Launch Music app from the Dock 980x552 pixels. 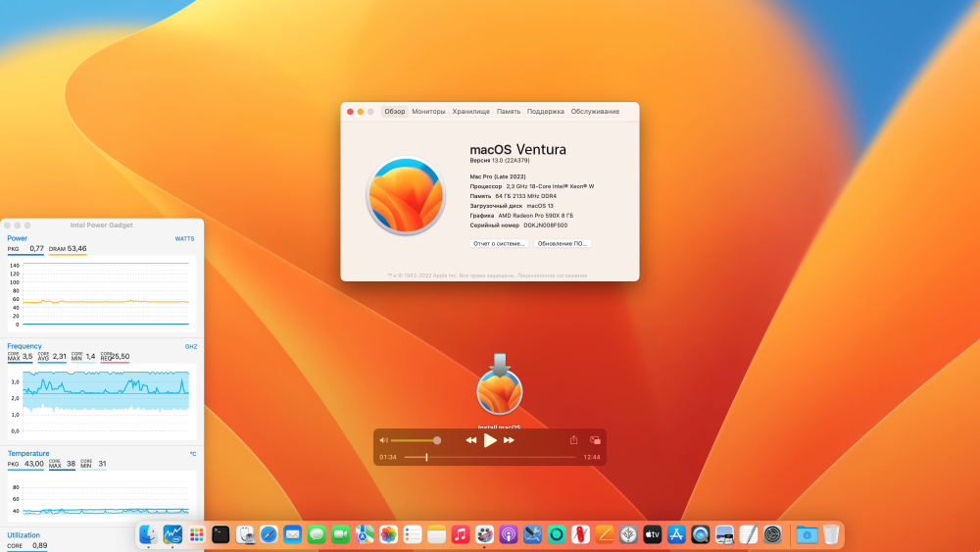coord(461,534)
